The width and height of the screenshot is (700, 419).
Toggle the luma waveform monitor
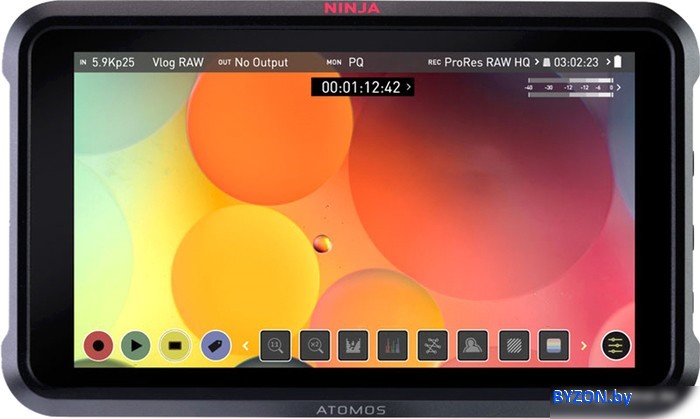[353, 345]
